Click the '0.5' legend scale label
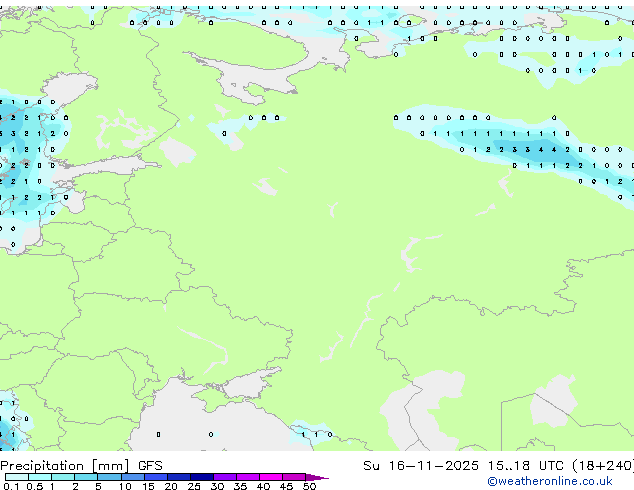634x490 pixels. [35, 486]
